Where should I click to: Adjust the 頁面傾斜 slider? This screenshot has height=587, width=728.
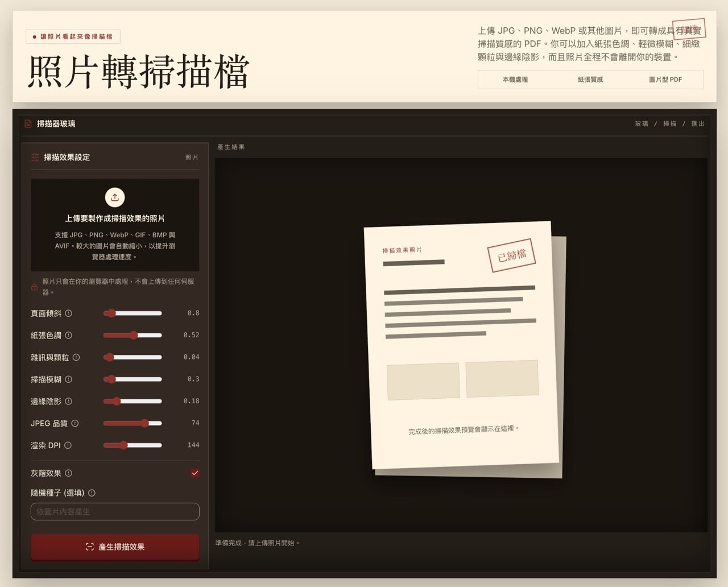click(x=133, y=313)
